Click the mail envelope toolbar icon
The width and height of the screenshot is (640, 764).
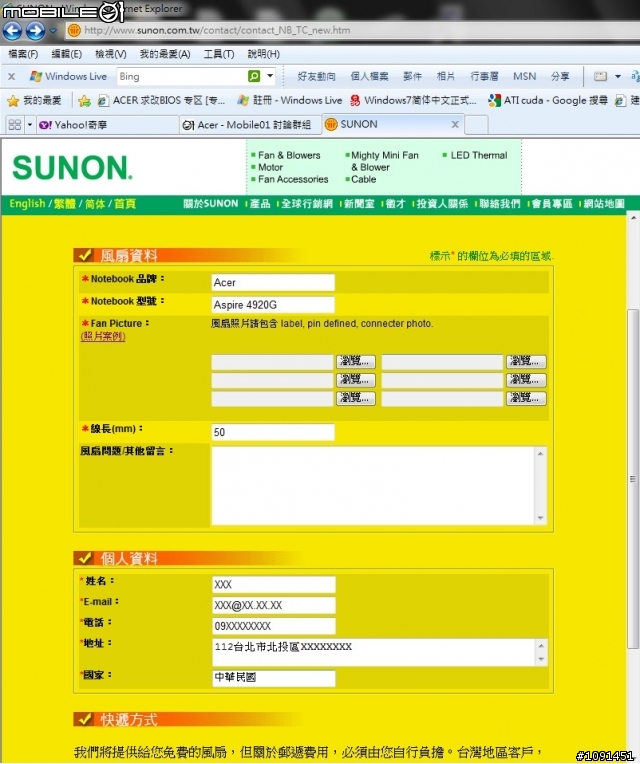click(600, 76)
